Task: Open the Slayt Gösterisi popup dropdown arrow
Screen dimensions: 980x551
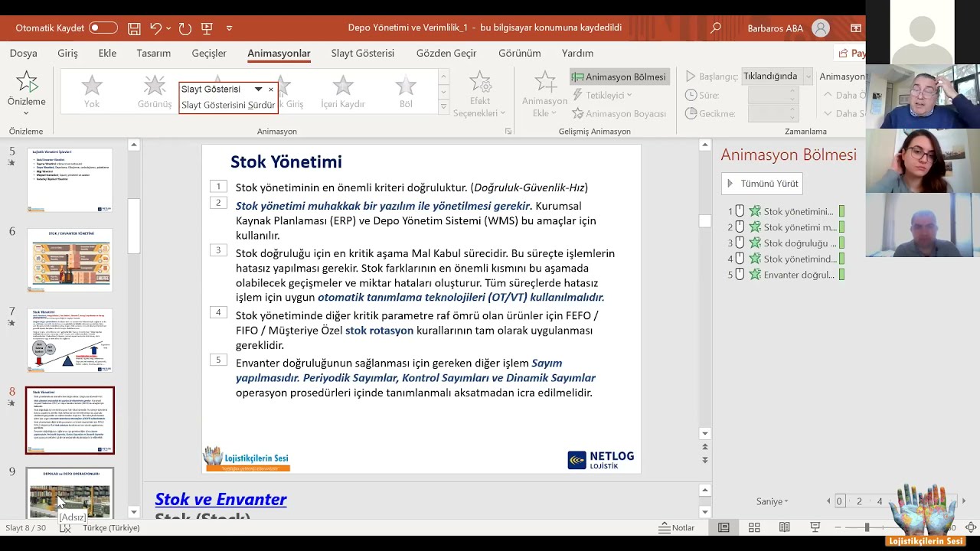Action: pos(258,90)
